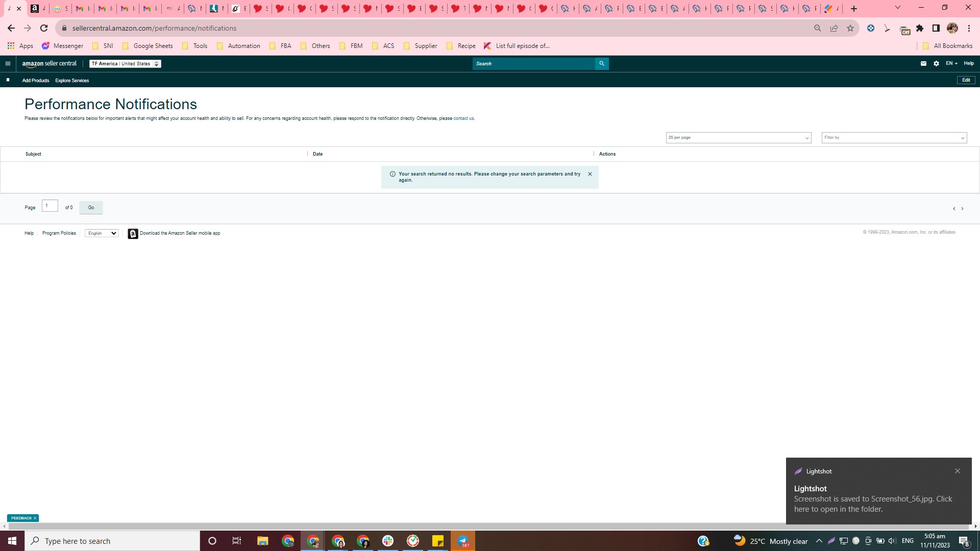Change the footer English language select
The height and width of the screenshot is (551, 980).
pyautogui.click(x=102, y=234)
